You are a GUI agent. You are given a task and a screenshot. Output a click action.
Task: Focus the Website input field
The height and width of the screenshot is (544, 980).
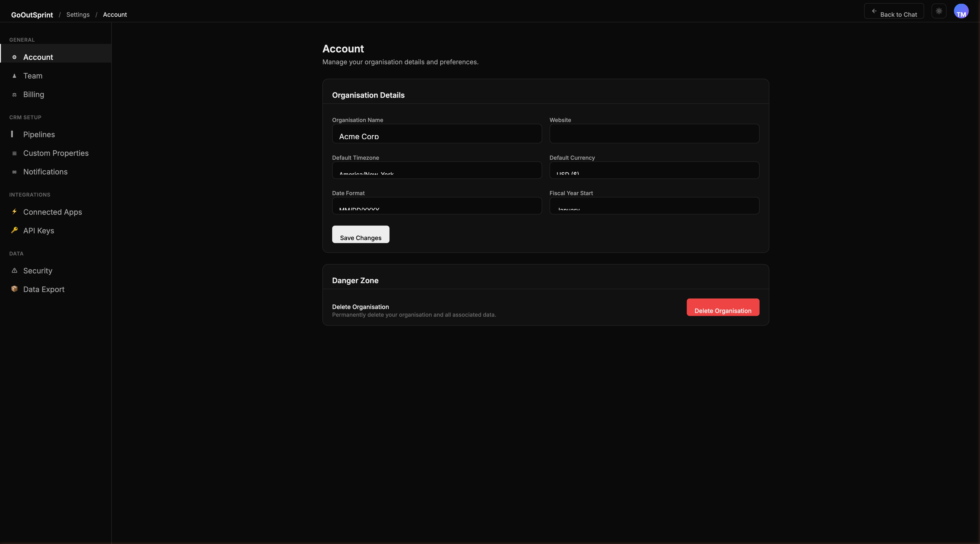(654, 134)
